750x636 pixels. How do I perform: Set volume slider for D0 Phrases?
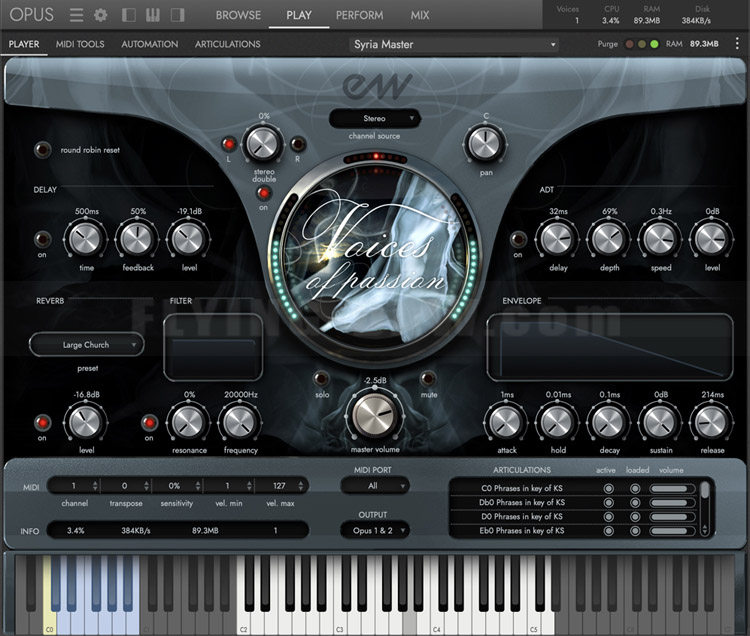tap(672, 517)
